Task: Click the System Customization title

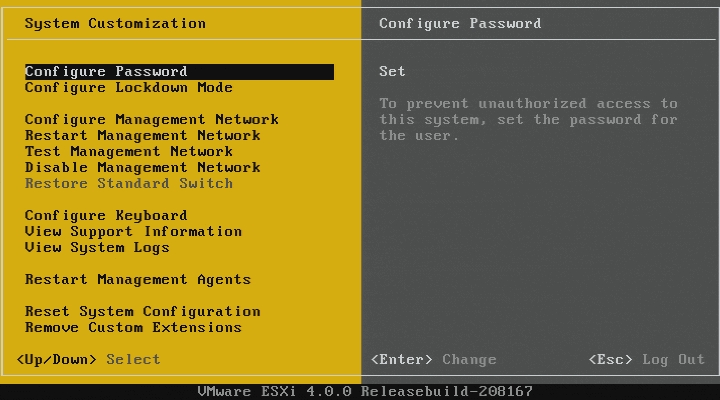Action: coord(115,23)
